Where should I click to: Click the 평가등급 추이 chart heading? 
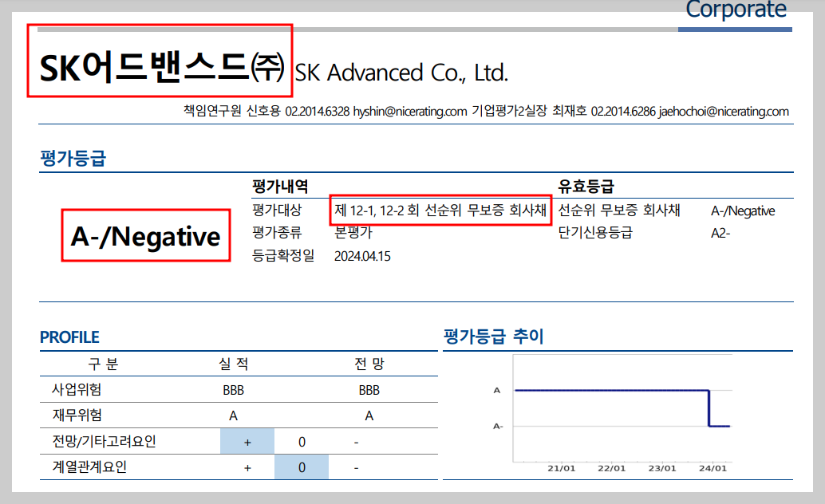click(494, 337)
